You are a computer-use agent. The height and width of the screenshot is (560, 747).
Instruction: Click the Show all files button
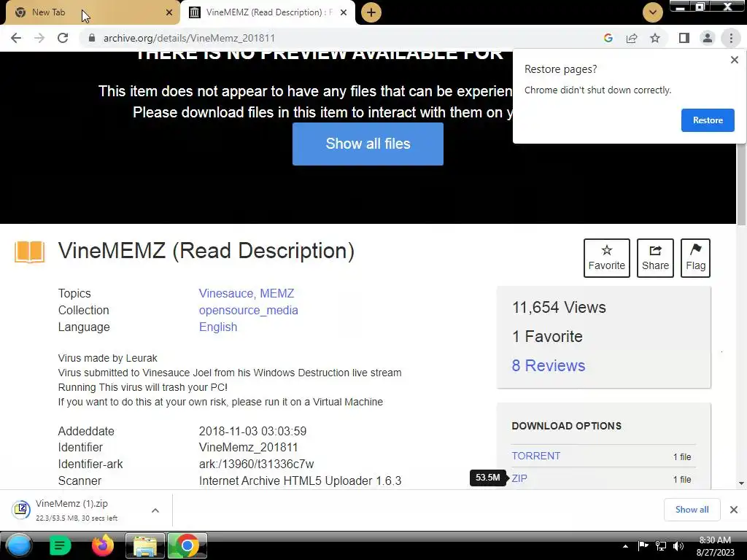(x=368, y=144)
